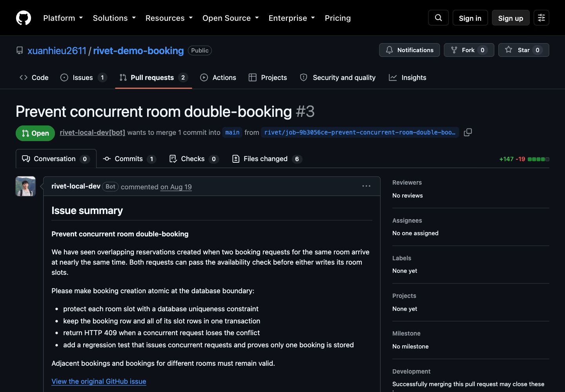The image size is (565, 392).
Task: Switch to the Issues tab
Action: point(84,78)
